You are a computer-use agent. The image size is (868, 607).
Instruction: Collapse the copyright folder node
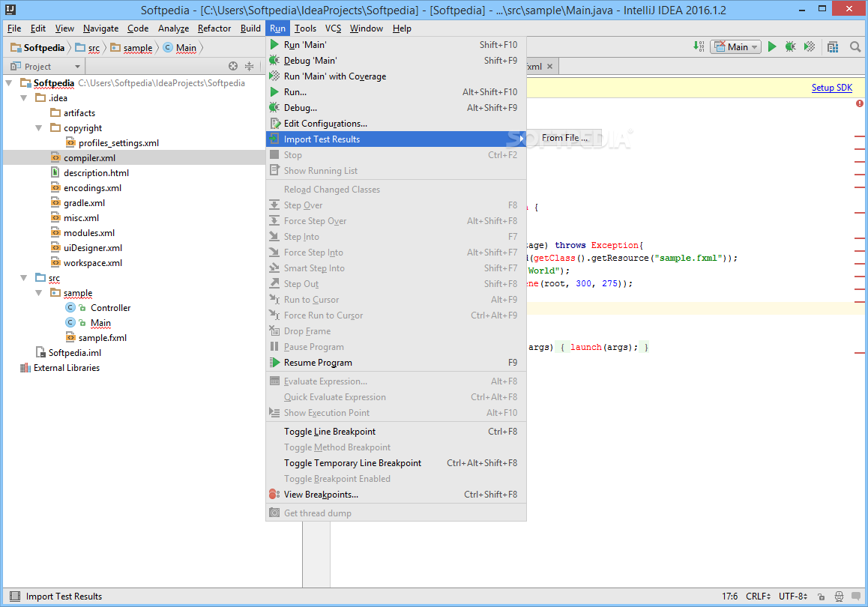pyautogui.click(x=39, y=128)
